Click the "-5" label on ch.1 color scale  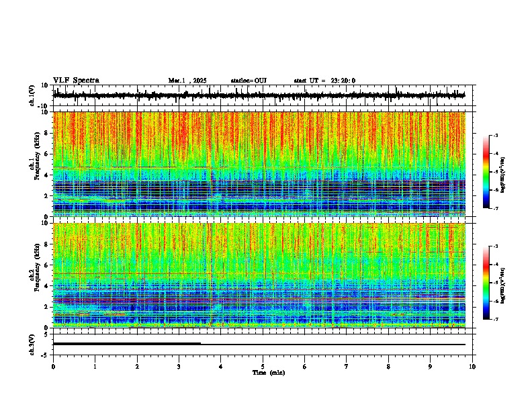click(496, 172)
